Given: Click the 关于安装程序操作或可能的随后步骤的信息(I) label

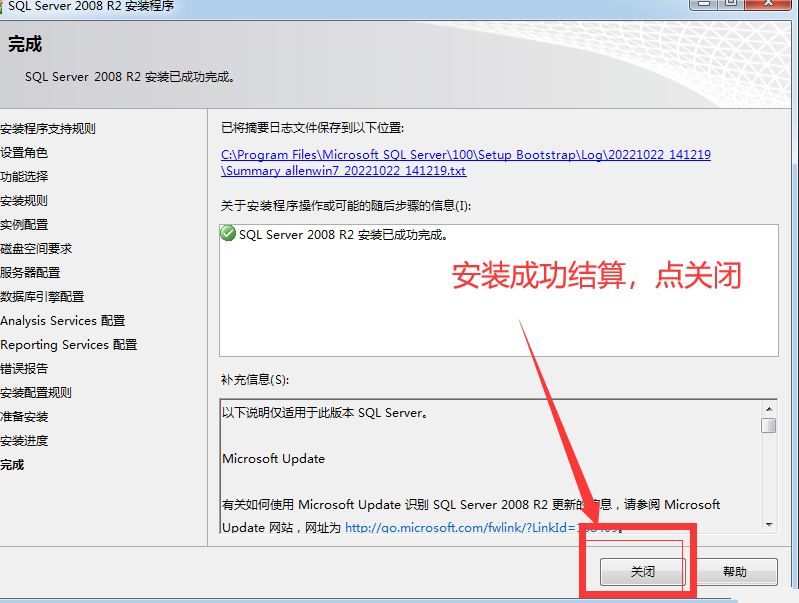Looking at the screenshot, I should pos(346,205).
